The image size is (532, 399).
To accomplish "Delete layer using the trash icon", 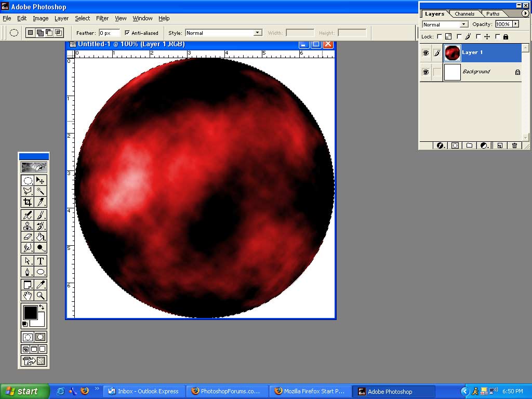I will (514, 146).
